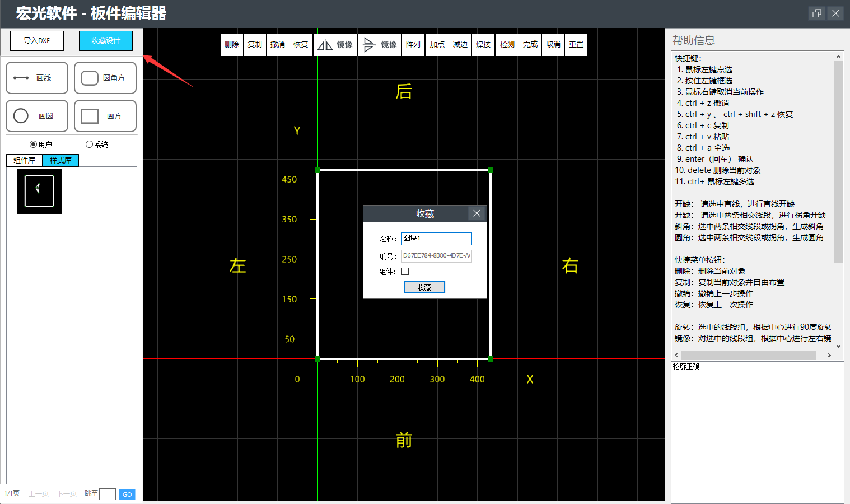Click the top-right green corner node
Viewport: 850px width, 504px height.
point(491,170)
